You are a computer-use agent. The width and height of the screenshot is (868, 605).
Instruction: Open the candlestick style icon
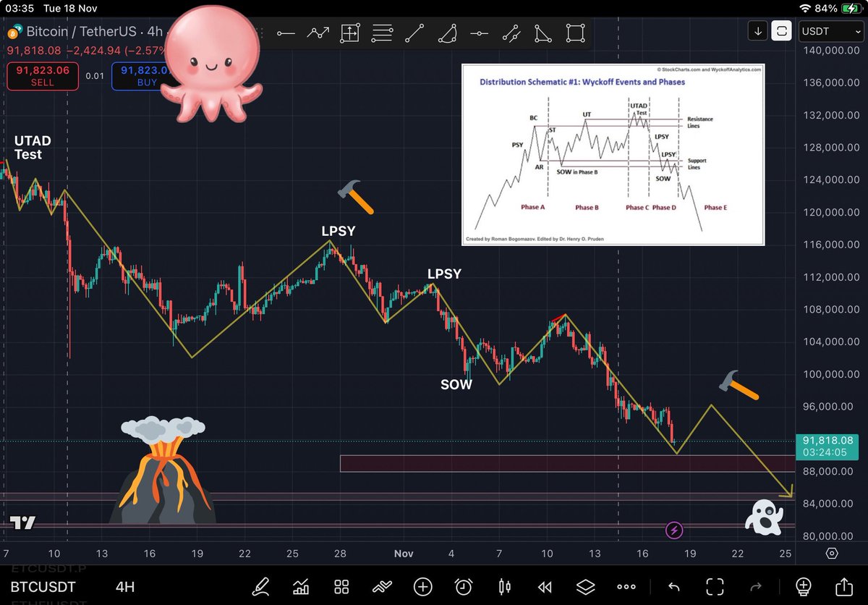pos(504,586)
